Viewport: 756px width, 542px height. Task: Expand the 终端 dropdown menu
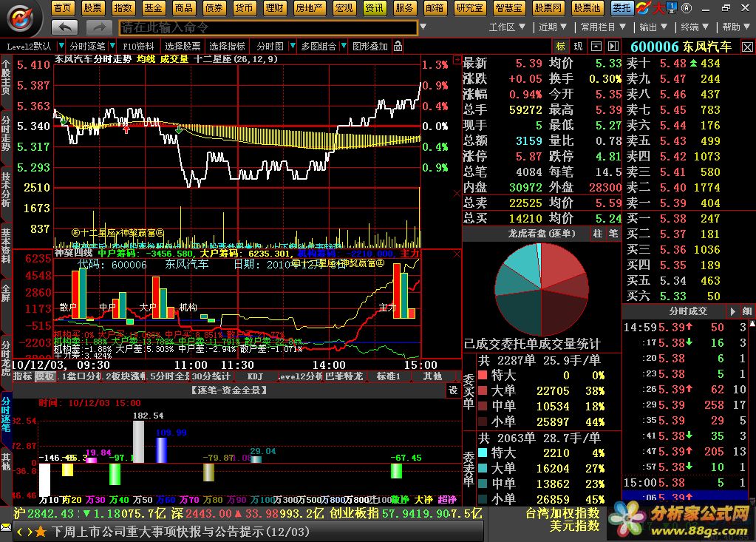tap(694, 27)
